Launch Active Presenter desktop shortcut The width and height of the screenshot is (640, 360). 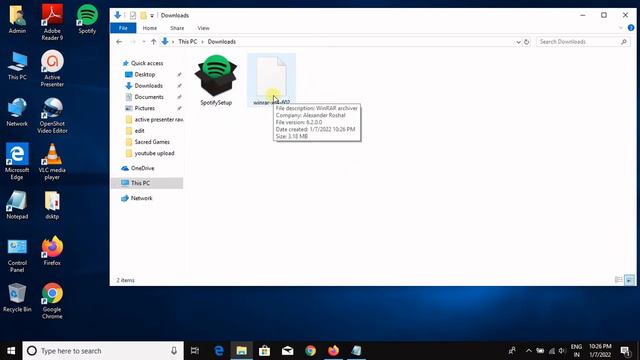(x=52, y=68)
